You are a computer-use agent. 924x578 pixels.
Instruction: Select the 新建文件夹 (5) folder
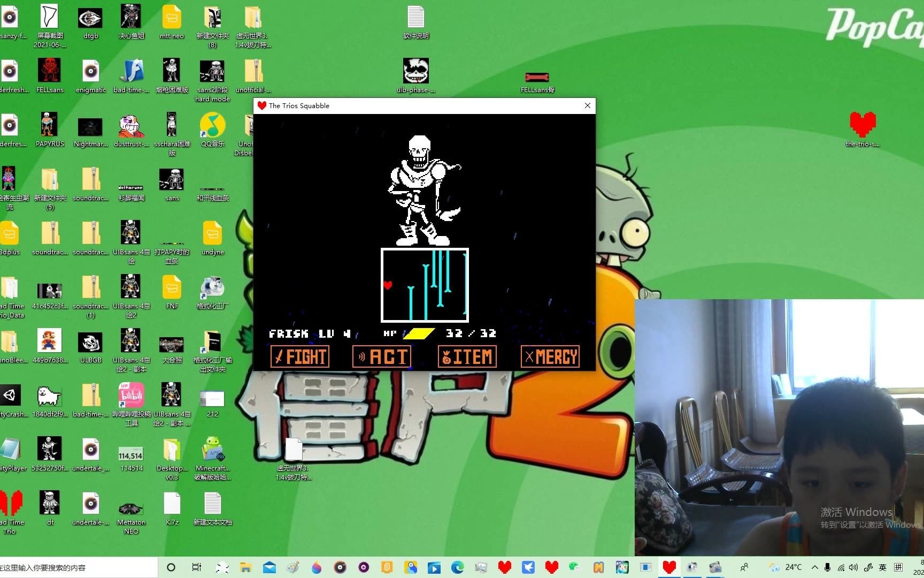pos(49,189)
